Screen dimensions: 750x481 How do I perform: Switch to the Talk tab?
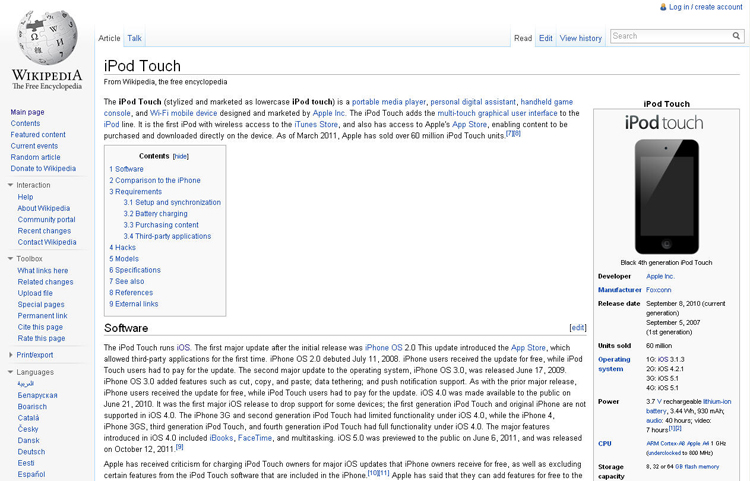click(x=134, y=38)
